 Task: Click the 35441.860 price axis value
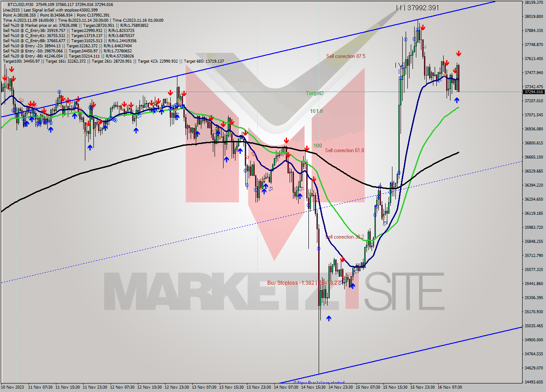click(x=534, y=284)
